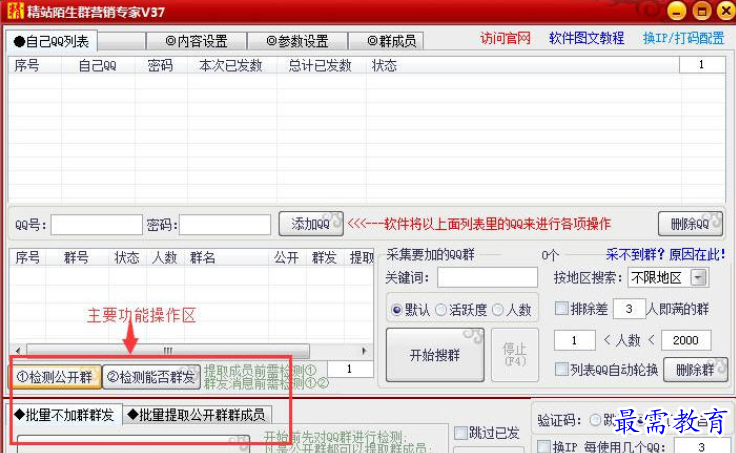
Task: Click 群号 column header in group list
Action: 77,257
